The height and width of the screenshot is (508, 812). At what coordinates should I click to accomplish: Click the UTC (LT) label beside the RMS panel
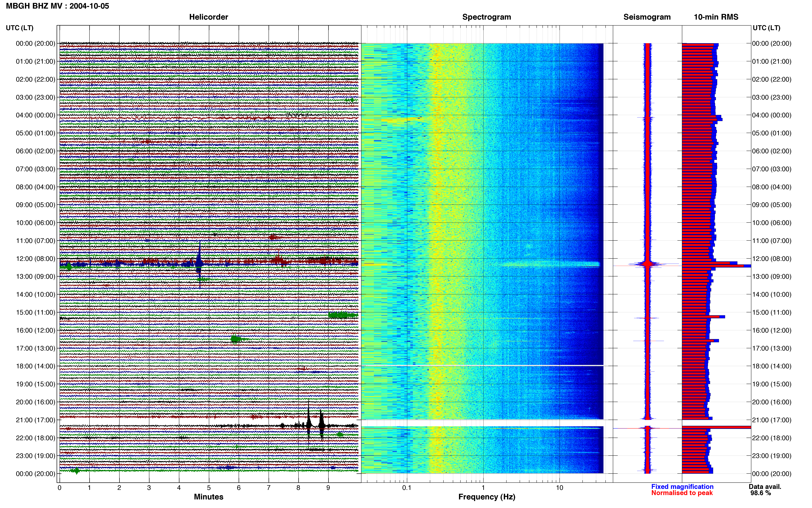(766, 28)
